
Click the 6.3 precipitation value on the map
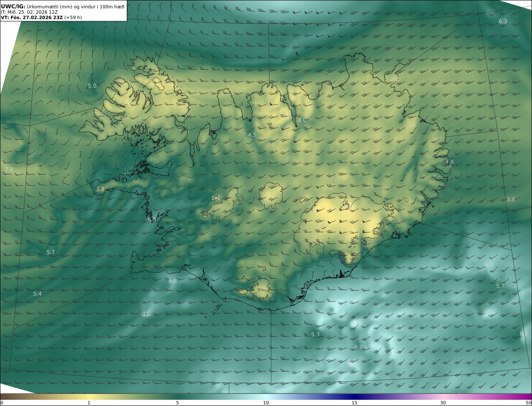[x=503, y=21]
